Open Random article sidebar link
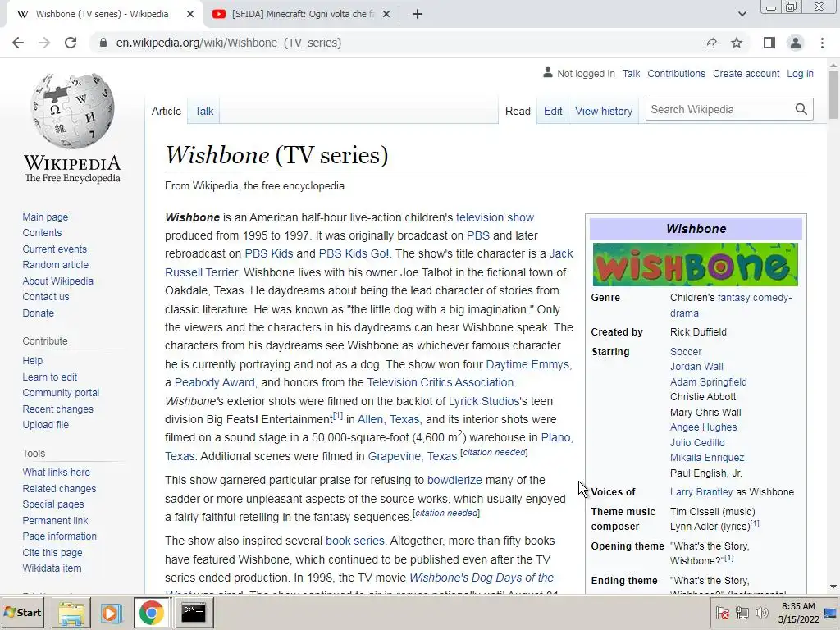840x630 pixels. click(x=55, y=265)
